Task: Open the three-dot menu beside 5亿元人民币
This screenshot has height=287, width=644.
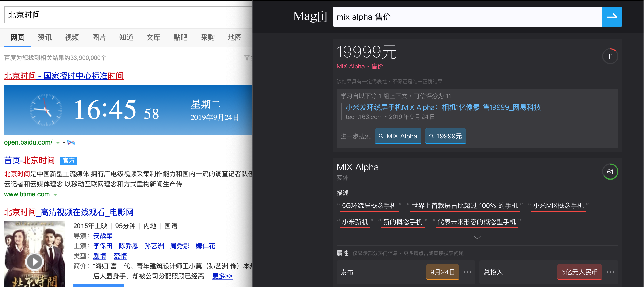Action: [610, 272]
